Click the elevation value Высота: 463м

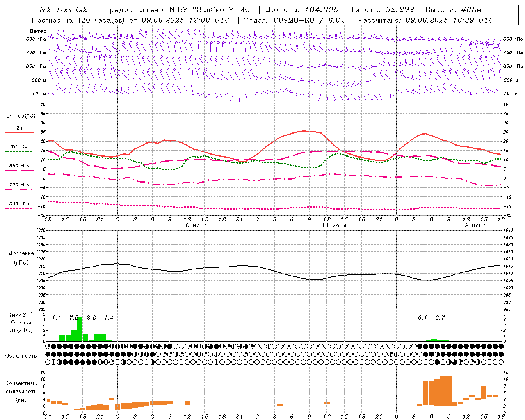(453, 10)
